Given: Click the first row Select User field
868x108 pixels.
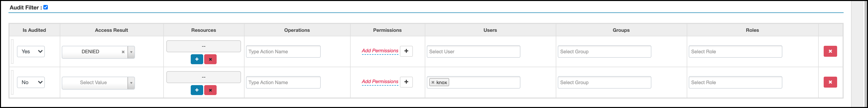Looking at the screenshot, I should [473, 52].
